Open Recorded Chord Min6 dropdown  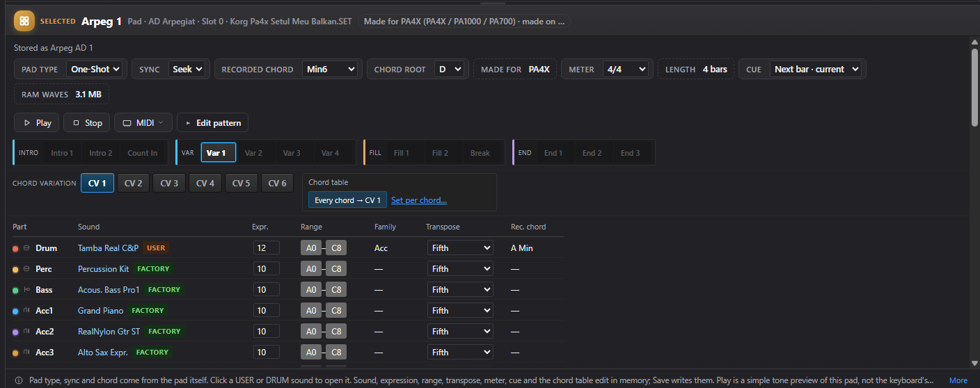(331, 70)
